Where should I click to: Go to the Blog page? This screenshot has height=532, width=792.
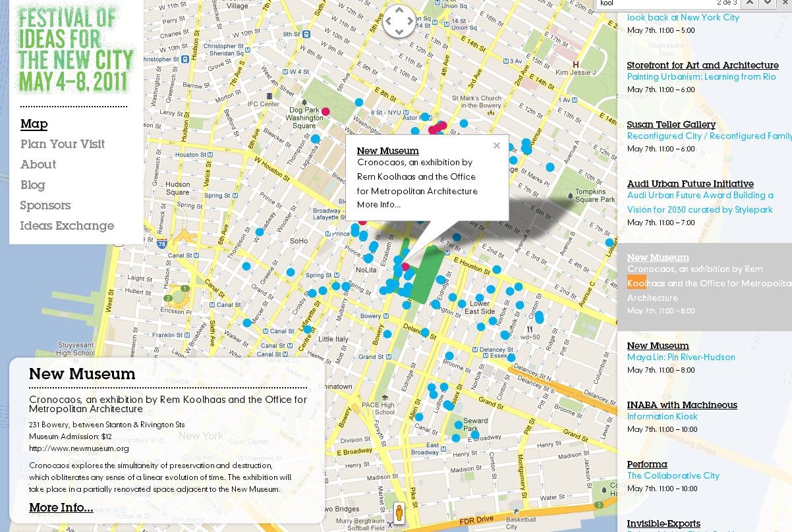click(x=32, y=185)
